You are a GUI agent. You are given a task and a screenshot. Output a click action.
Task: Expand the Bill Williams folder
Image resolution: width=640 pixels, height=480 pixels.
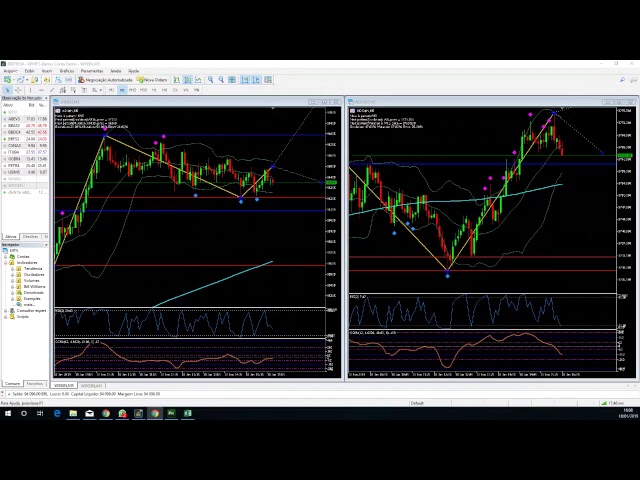(x=12, y=287)
